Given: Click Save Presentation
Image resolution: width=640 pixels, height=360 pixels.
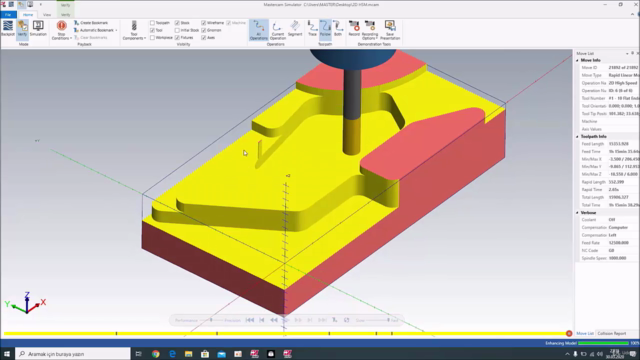Looking at the screenshot, I should [x=390, y=30].
